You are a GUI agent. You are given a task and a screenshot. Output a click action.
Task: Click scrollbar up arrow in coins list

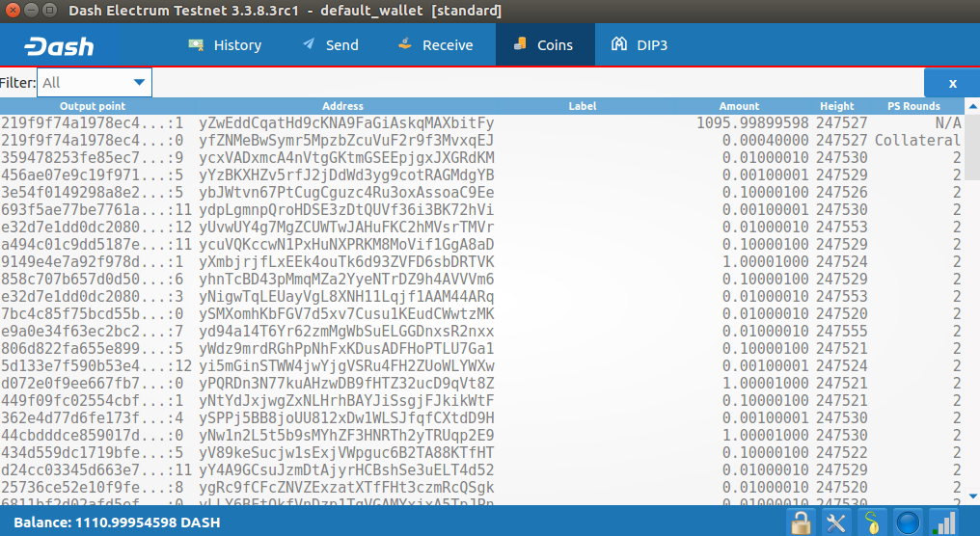point(972,107)
